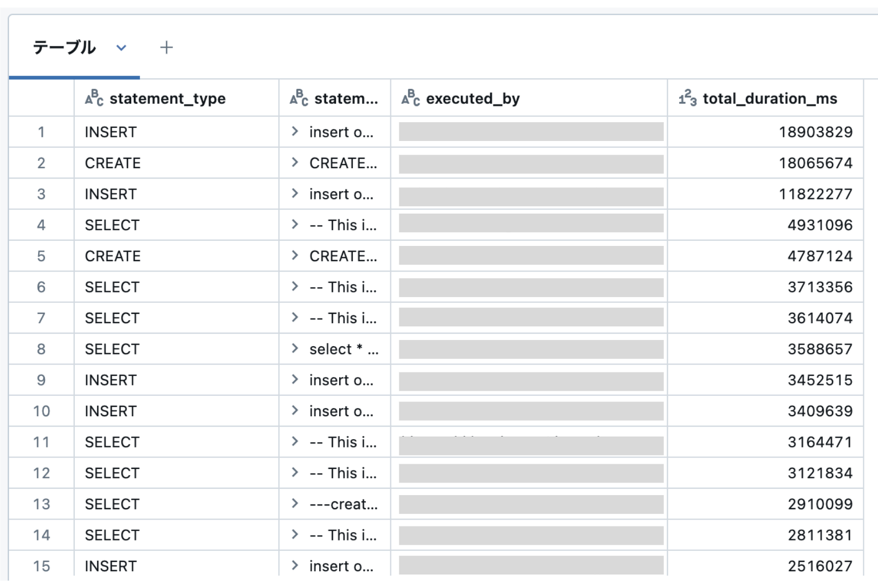Viewport: 878px width, 588px height.
Task: Click numeric type icon of total_duration_ms column
Action: (x=687, y=98)
